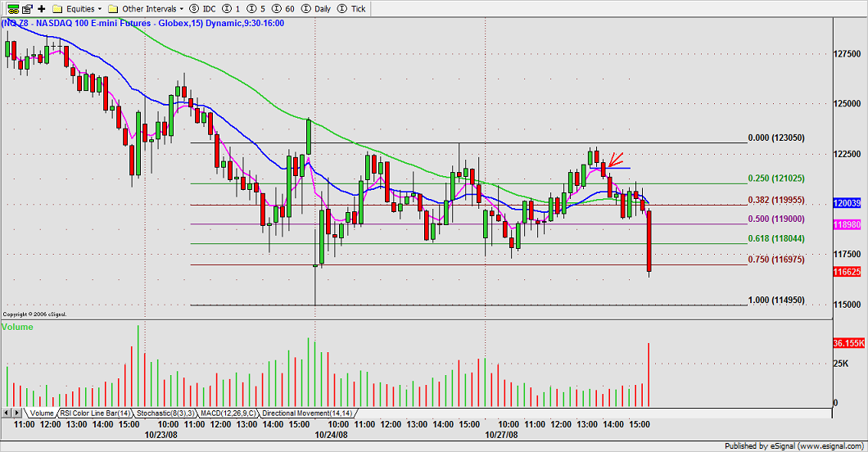This screenshot has width=868, height=452.
Task: Click the 0.000 (123050) Fibonacci label
Action: point(776,138)
